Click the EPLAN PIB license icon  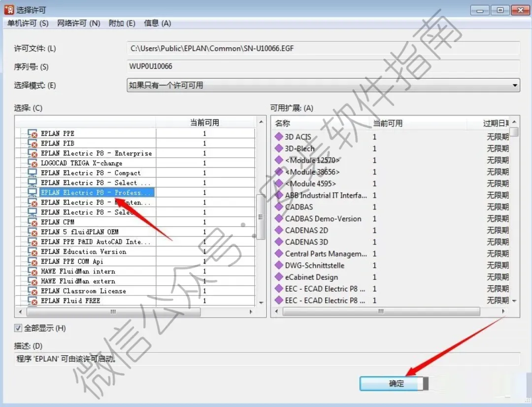tap(33, 143)
